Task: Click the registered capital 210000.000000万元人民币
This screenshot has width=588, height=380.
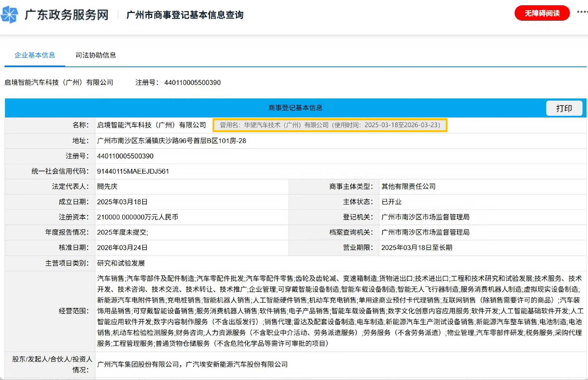Action: tap(138, 217)
